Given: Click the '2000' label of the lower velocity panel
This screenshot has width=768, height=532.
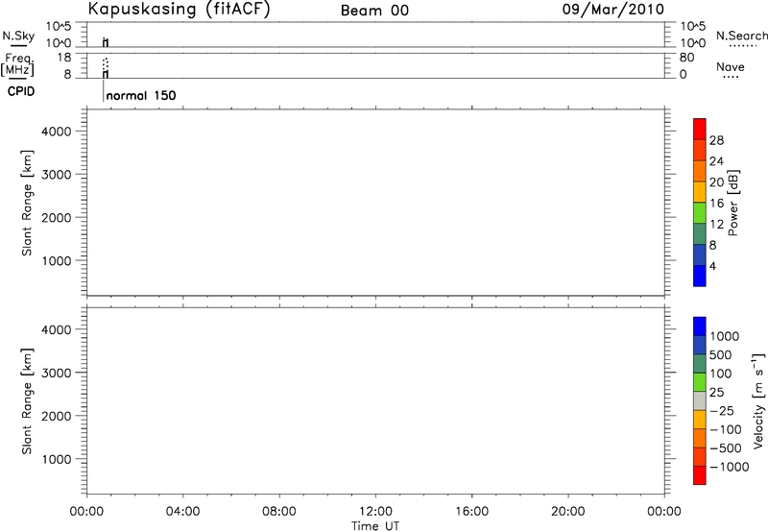Looking at the screenshot, I should point(57,416).
